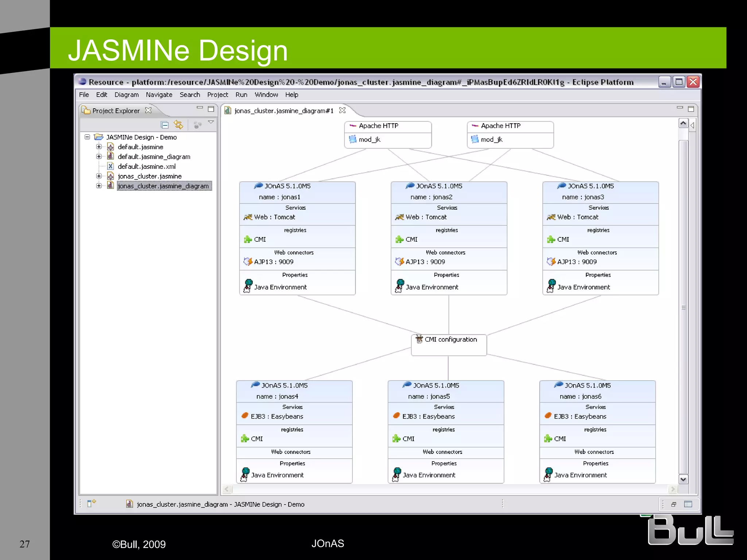Expand default.jasmine tree node
The height and width of the screenshot is (560, 747).
99,147
